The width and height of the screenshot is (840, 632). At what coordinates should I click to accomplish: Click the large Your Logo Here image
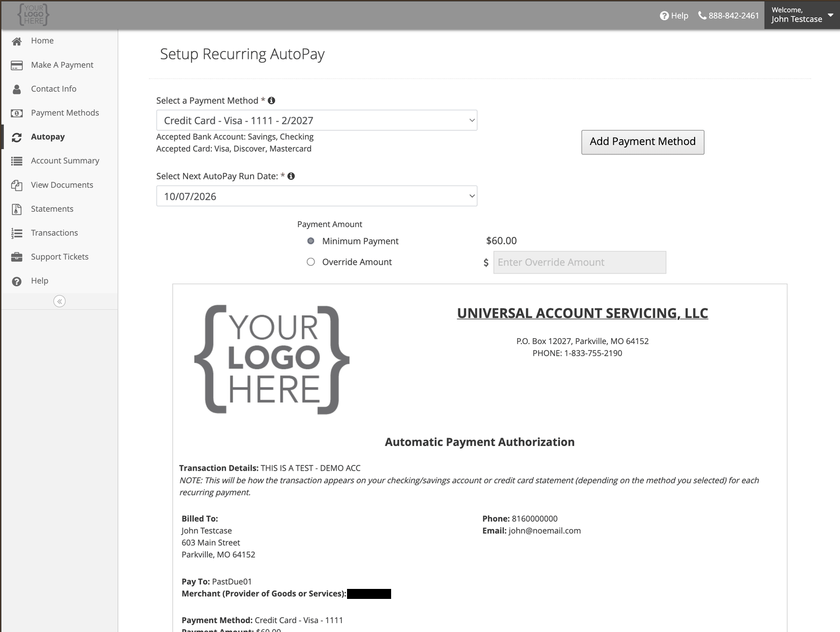pyautogui.click(x=272, y=360)
